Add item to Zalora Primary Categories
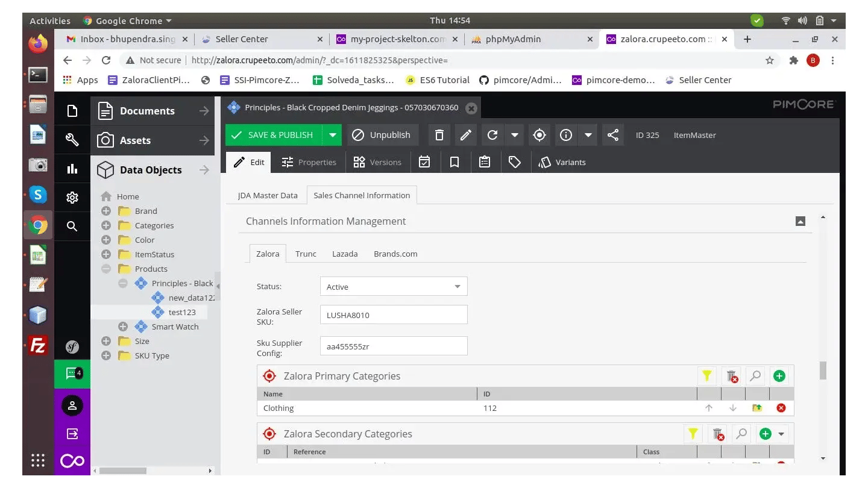The height and width of the screenshot is (488, 868). pyautogui.click(x=779, y=377)
